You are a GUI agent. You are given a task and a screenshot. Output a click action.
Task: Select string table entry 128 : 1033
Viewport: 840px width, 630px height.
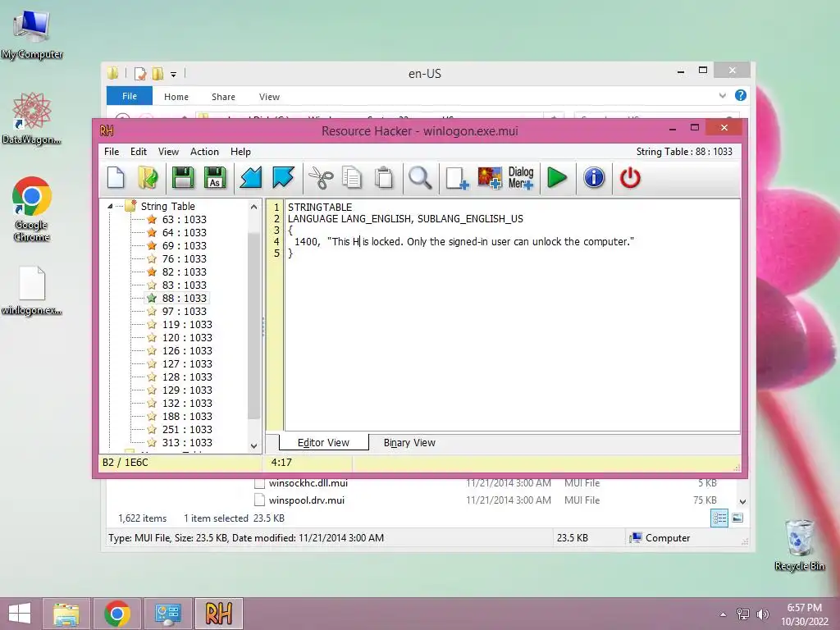pos(187,377)
